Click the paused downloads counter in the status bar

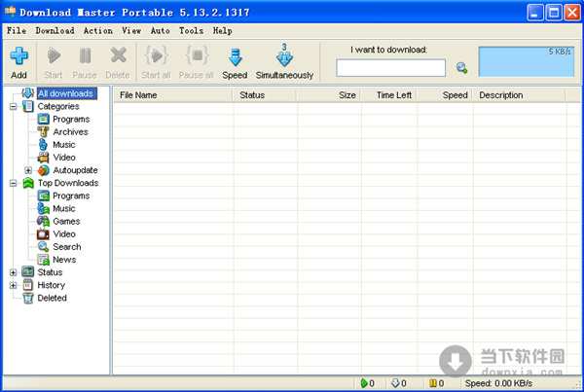tap(436, 383)
